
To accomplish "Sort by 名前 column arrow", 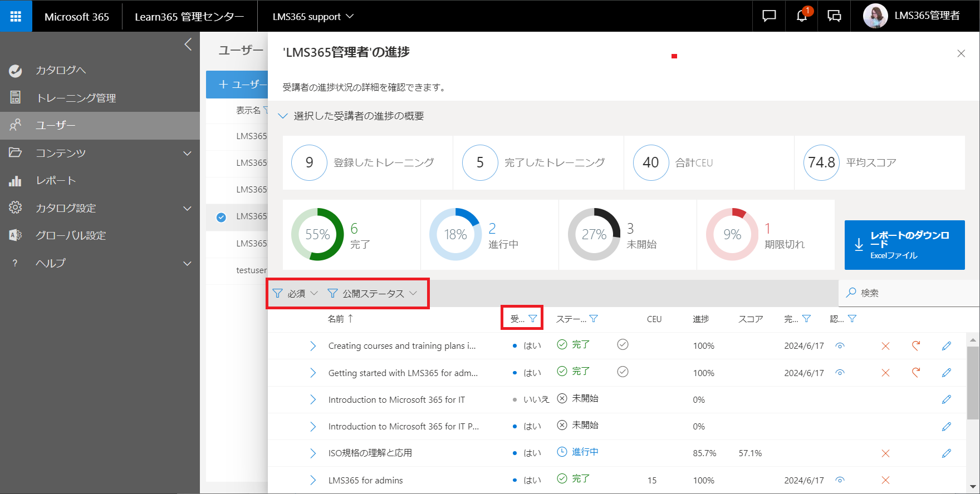I will coord(350,318).
